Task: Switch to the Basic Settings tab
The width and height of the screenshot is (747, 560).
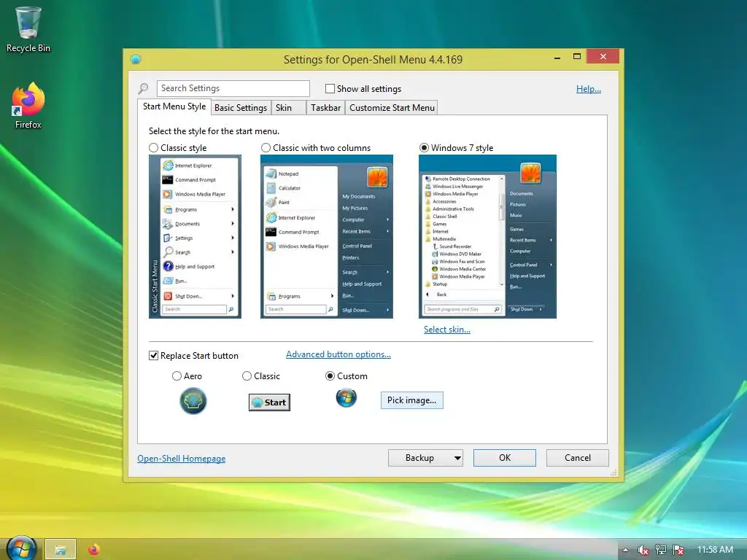Action: pos(241,108)
